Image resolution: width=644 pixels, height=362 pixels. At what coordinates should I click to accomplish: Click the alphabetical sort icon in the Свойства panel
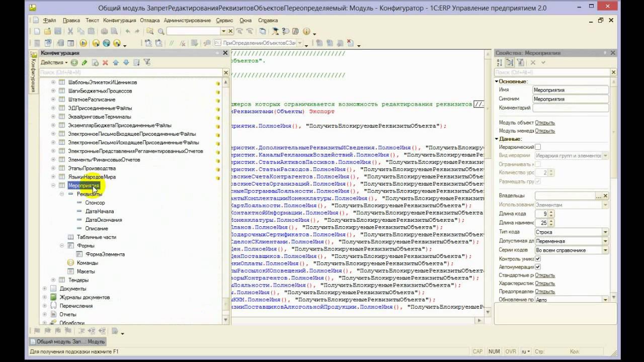pos(500,62)
